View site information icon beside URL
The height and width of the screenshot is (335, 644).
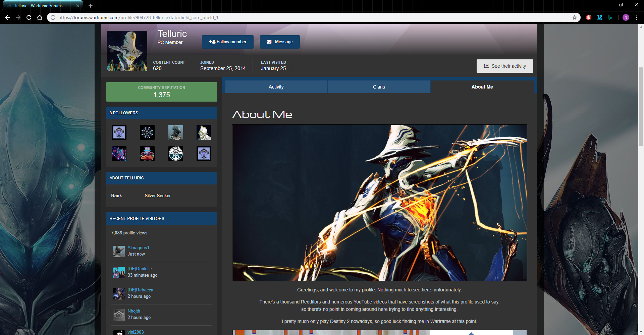coord(53,17)
